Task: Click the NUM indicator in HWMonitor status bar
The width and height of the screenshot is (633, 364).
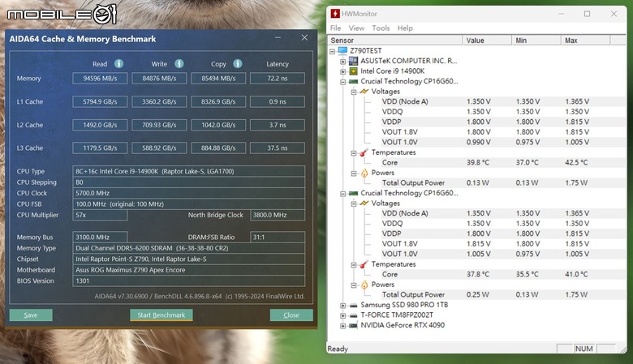Action: [x=584, y=349]
